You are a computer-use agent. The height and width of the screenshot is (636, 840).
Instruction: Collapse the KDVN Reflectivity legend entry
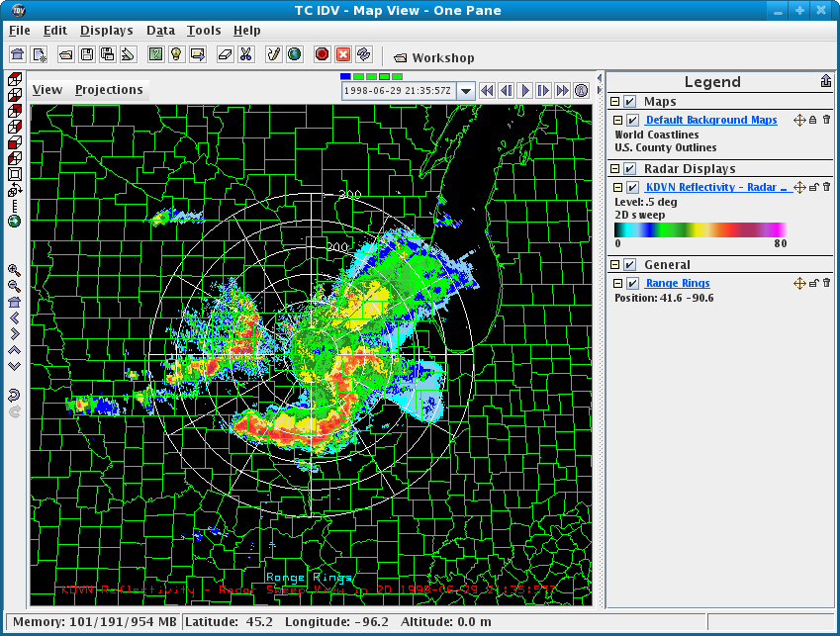618,187
